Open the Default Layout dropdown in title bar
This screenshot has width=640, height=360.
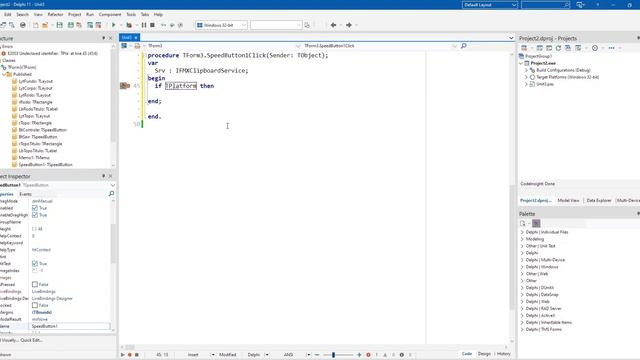click(490, 4)
